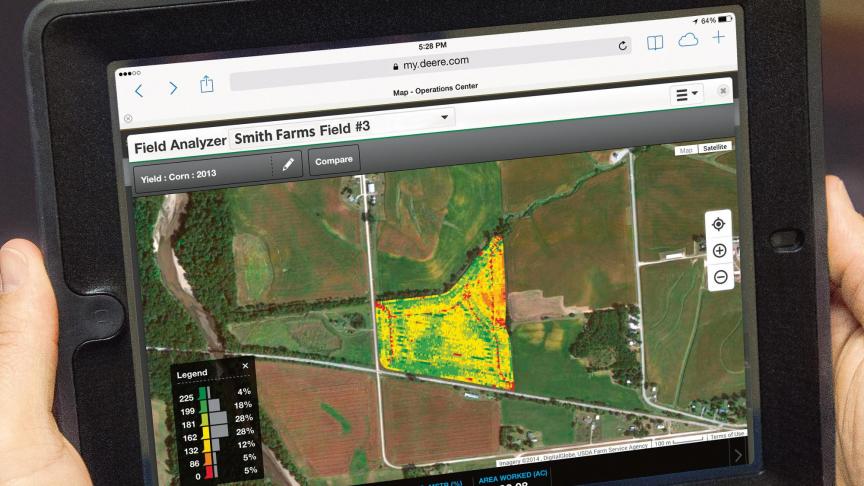Open the Terms of Use link
Image resolution: width=864 pixels, height=486 pixels.
726,436
